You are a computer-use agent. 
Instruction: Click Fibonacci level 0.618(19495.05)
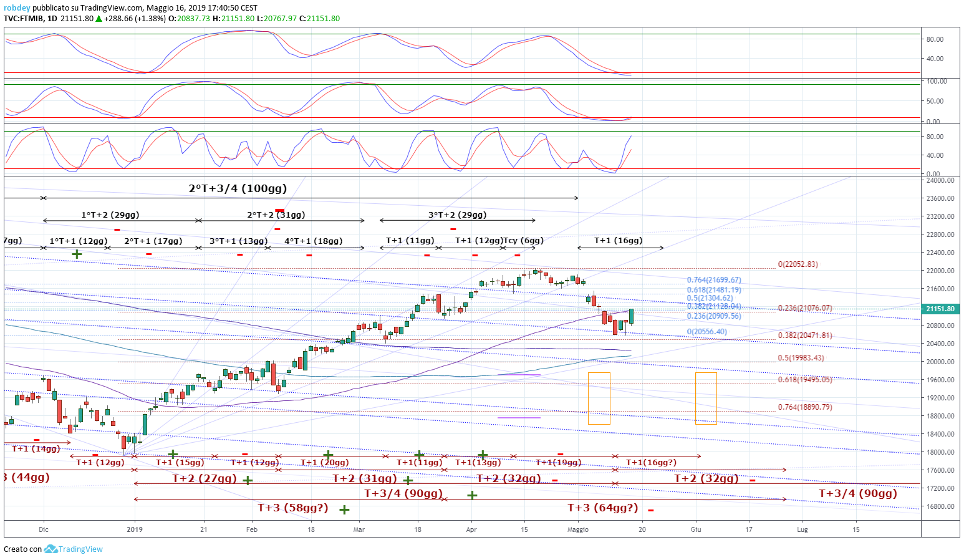click(x=805, y=380)
